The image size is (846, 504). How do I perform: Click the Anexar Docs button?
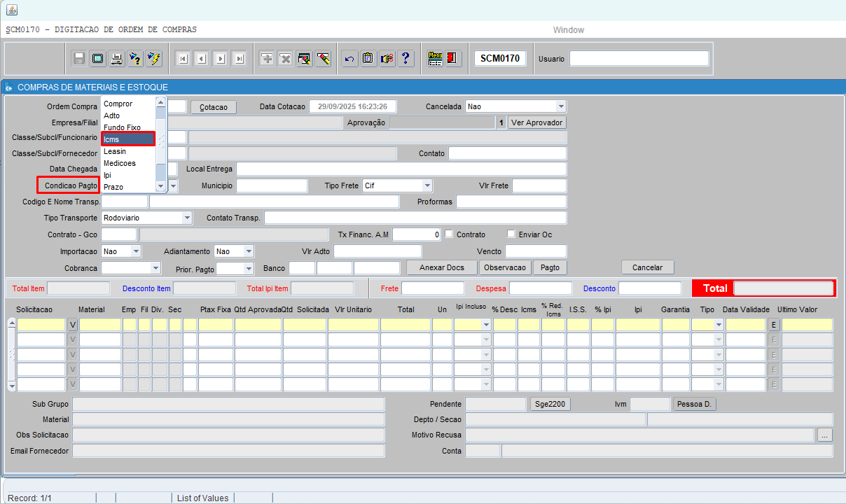point(442,267)
